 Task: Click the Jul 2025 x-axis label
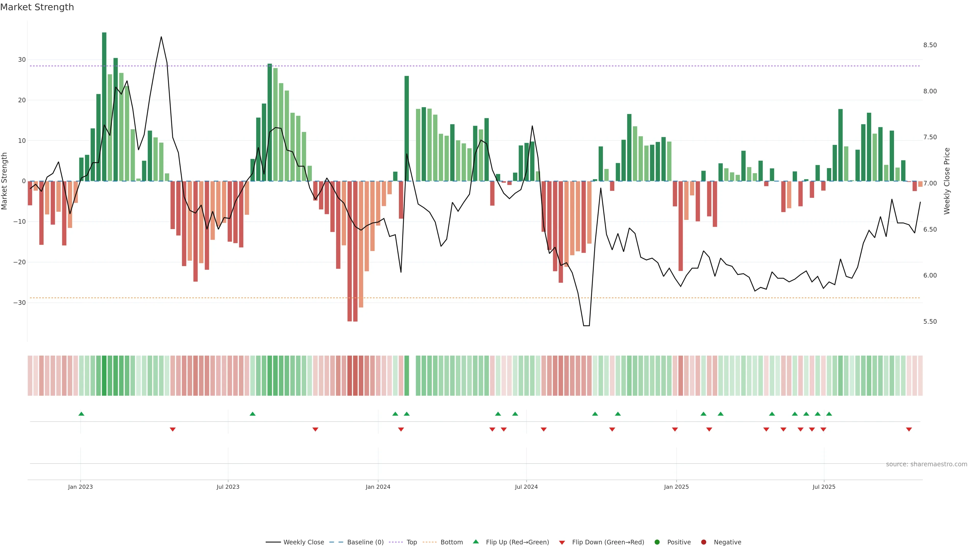824,487
